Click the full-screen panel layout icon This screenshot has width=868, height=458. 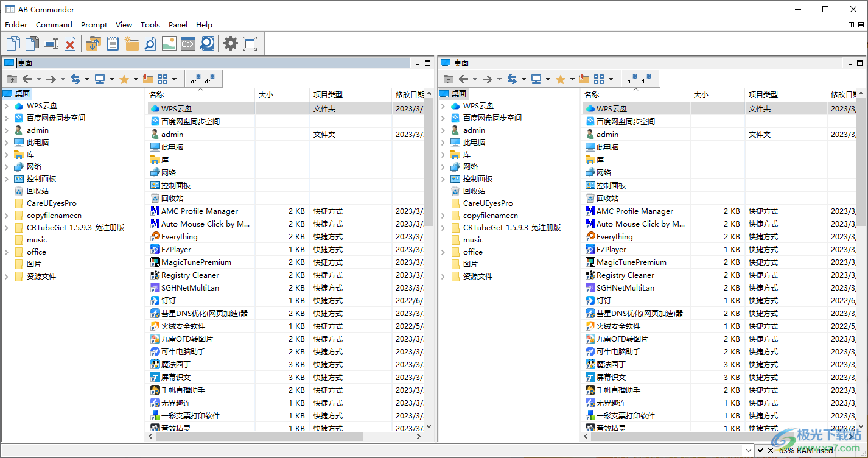pos(250,43)
